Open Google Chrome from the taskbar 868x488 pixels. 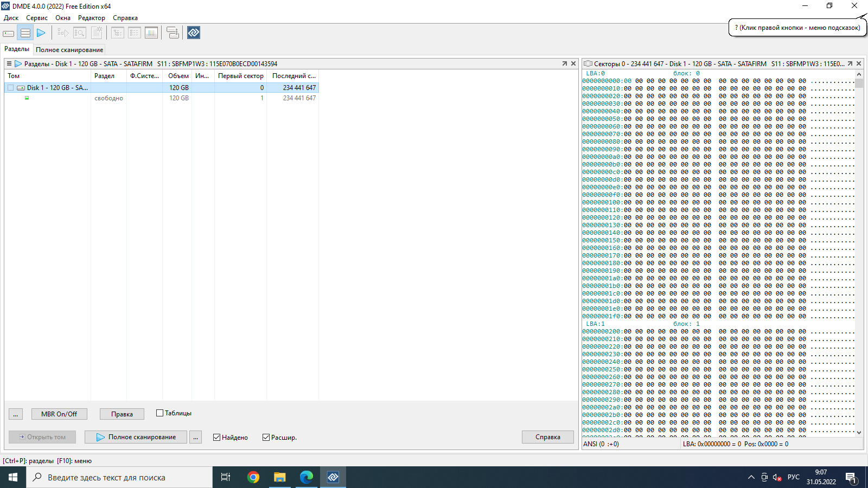pos(253,477)
